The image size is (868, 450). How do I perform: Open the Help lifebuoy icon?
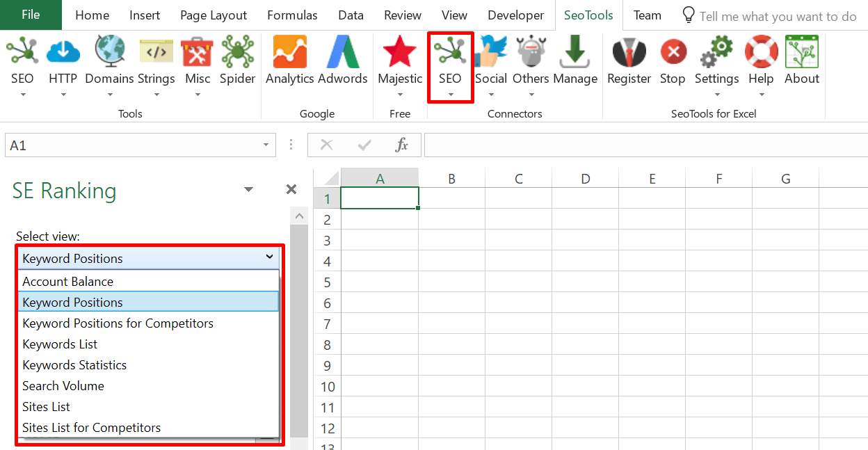(x=761, y=53)
